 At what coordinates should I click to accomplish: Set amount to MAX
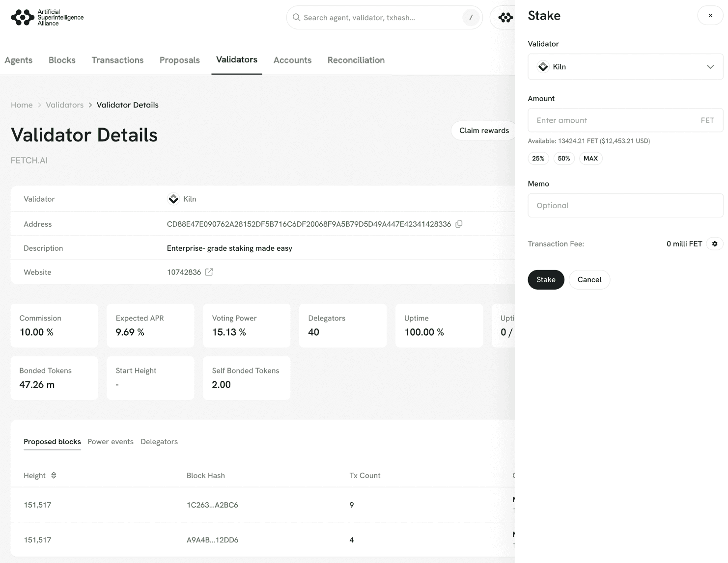(x=590, y=159)
